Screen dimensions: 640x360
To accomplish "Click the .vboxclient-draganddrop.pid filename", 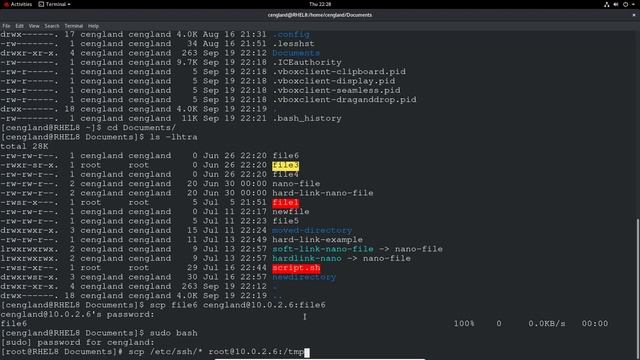I will pos(344,100).
